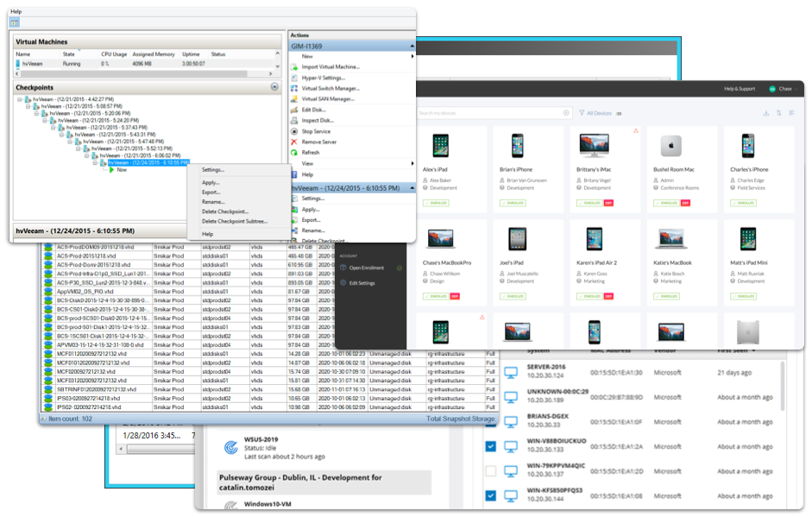Open Virtual SAN Manager icon
This screenshot has width=812, height=517.
tap(294, 99)
